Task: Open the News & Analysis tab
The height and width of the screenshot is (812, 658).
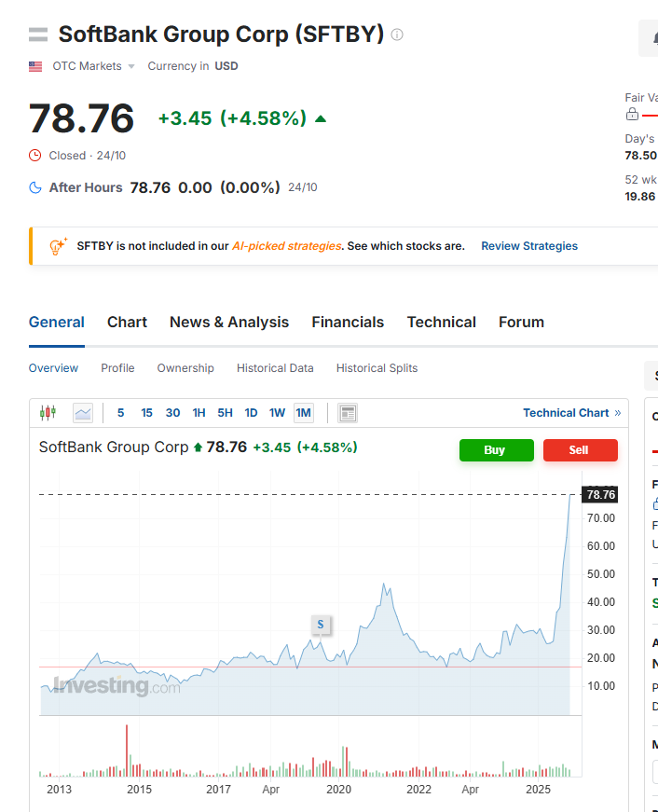Action: pos(229,323)
